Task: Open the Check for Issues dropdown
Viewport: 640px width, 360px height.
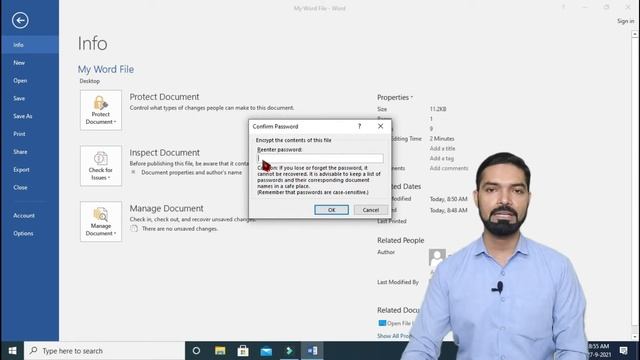Action: pyautogui.click(x=101, y=166)
